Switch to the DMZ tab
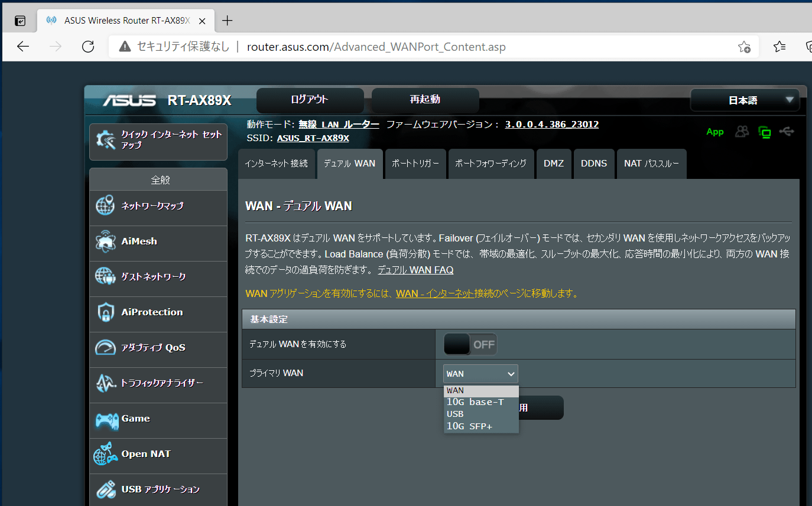The height and width of the screenshot is (506, 812). 554,164
